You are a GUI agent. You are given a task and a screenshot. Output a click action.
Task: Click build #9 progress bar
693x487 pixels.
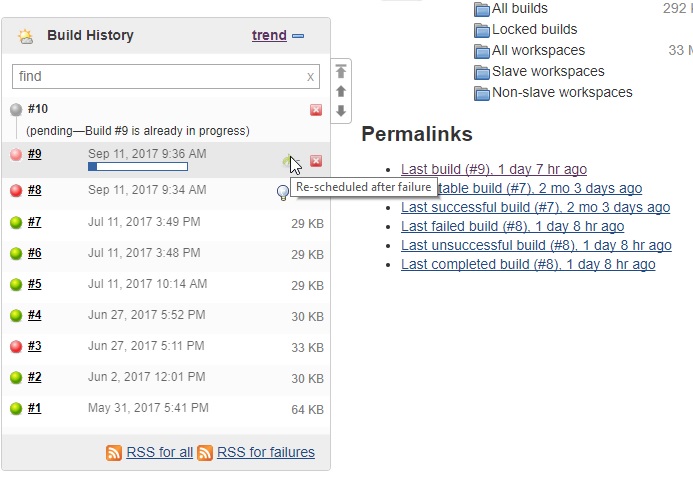pyautogui.click(x=137, y=166)
